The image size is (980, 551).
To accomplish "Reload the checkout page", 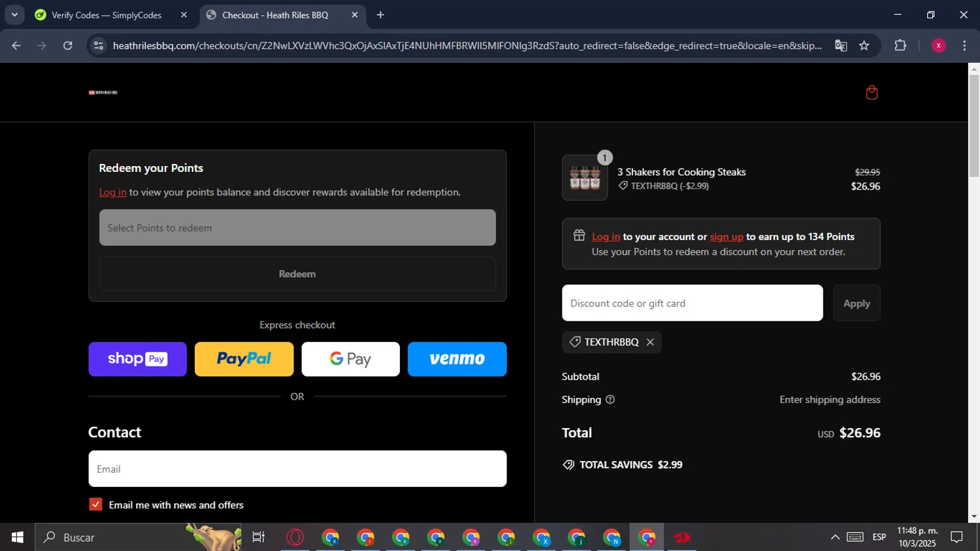I will 68,46.
